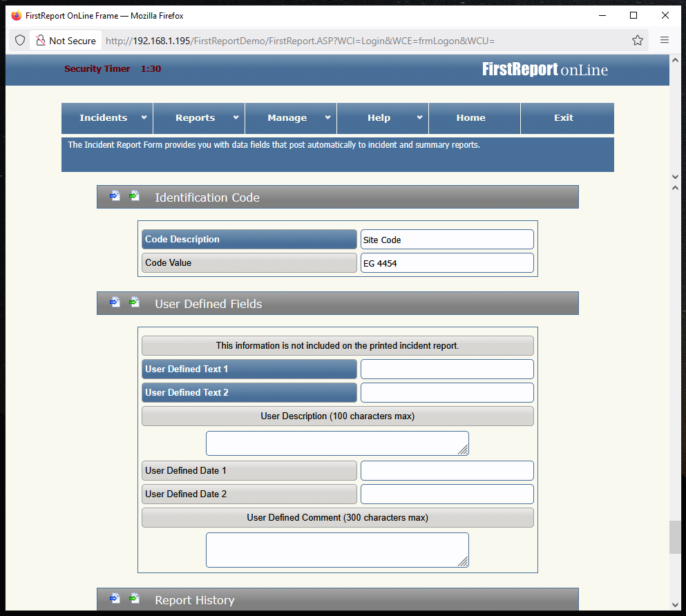Image resolution: width=686 pixels, height=616 pixels.
Task: Focus the User Defined Text 1 field
Action: click(x=447, y=369)
